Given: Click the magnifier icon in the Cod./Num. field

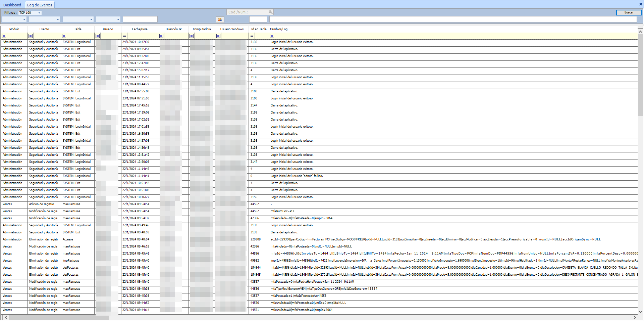Looking at the screenshot, I should pyautogui.click(x=271, y=12).
